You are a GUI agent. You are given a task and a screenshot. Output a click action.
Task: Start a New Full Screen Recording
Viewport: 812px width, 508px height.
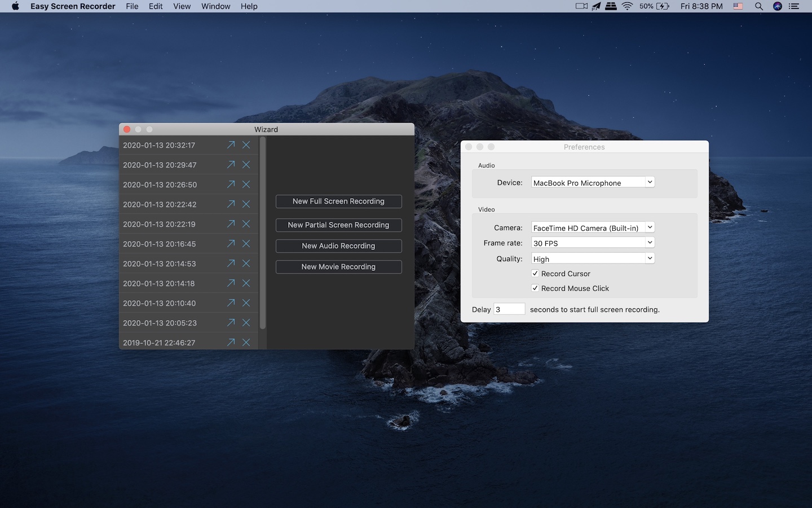point(338,202)
